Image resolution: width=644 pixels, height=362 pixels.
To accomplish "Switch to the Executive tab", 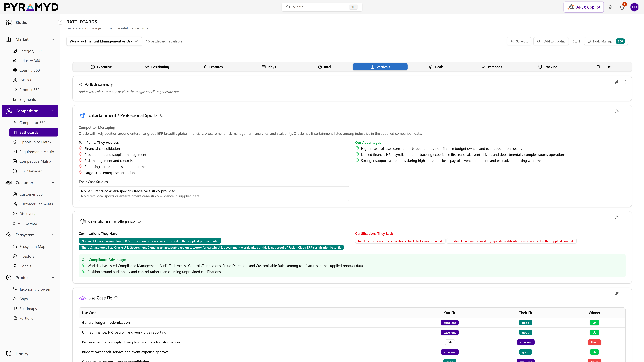I will pyautogui.click(x=101, y=67).
